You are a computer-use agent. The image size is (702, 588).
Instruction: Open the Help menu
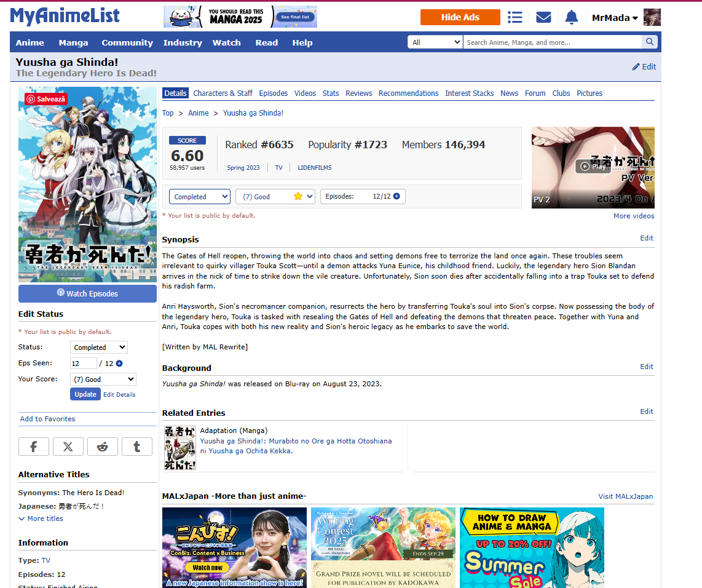[302, 42]
